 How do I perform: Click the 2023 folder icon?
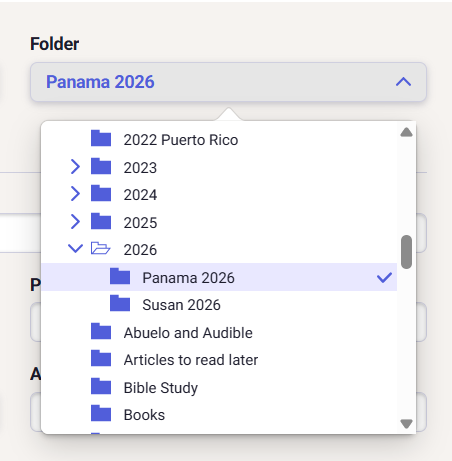click(101, 166)
